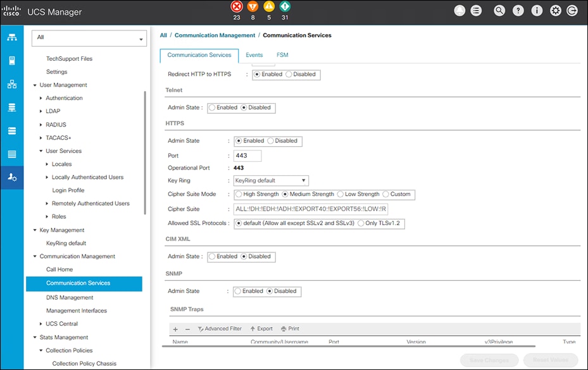
Task: Go to Communication Management breadcrumb link
Action: [x=215, y=35]
